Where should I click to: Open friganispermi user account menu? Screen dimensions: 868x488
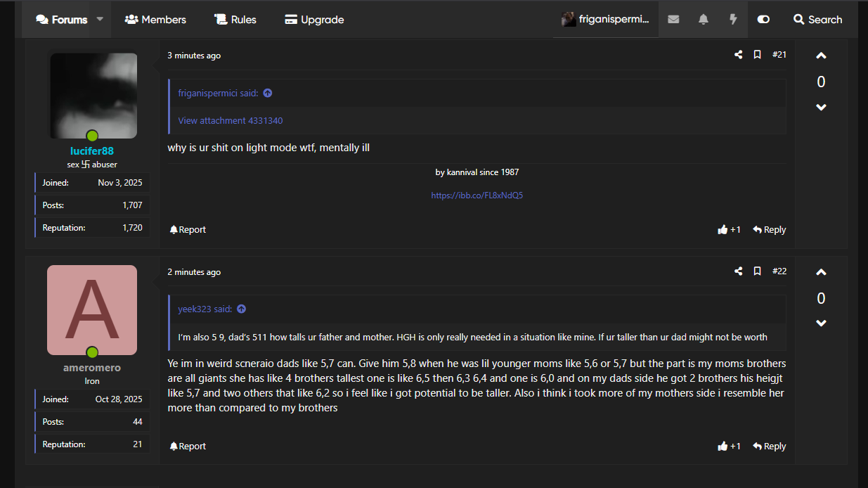[x=606, y=20]
